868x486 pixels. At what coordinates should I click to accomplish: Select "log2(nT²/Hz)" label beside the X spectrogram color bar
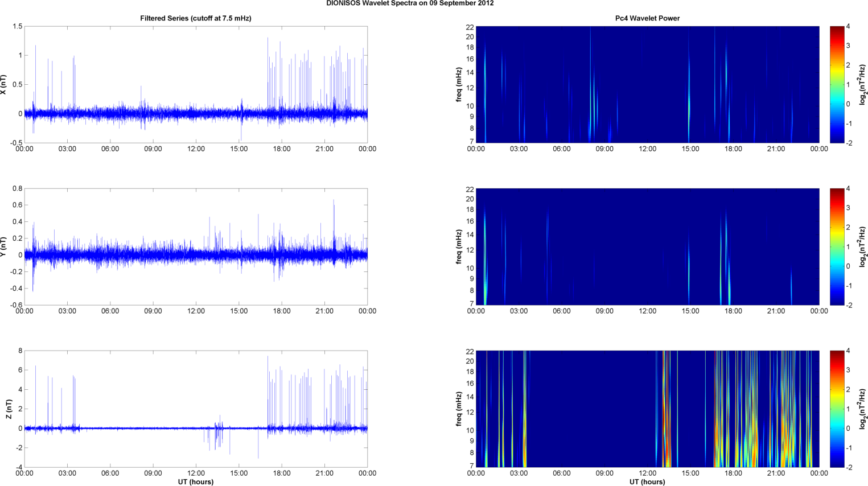coord(863,85)
